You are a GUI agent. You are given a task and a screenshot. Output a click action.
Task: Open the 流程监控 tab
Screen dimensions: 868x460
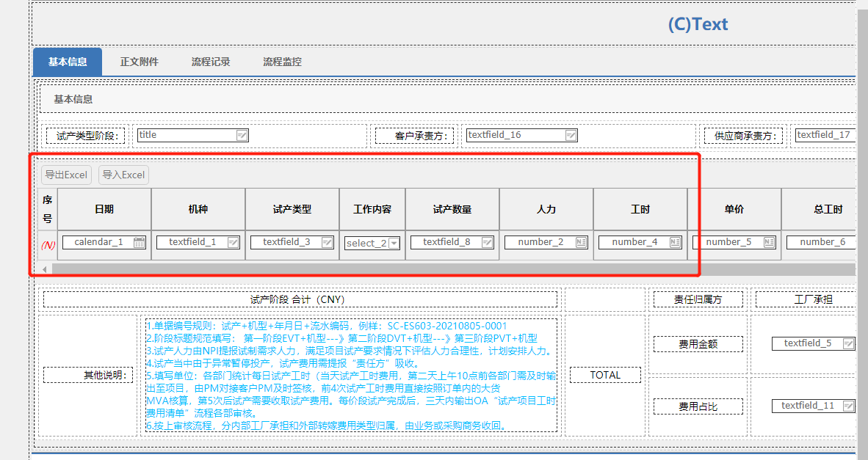[282, 62]
